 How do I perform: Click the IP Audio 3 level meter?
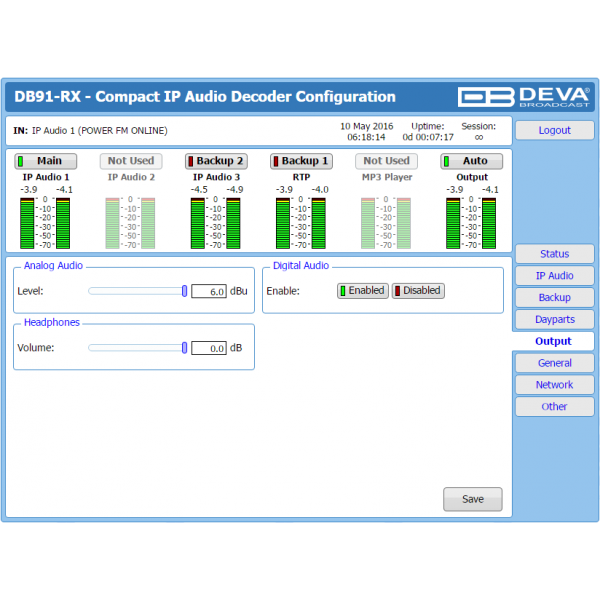tap(215, 223)
